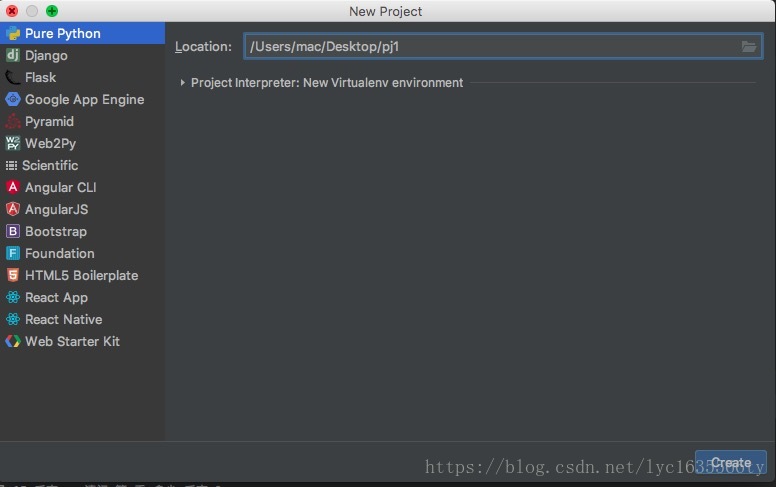This screenshot has width=776, height=487.
Task: Open folder browser for Location path
Action: click(749, 47)
